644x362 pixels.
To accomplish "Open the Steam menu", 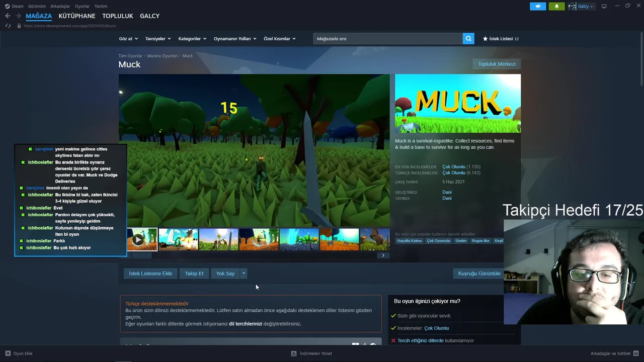I will (x=18, y=6).
